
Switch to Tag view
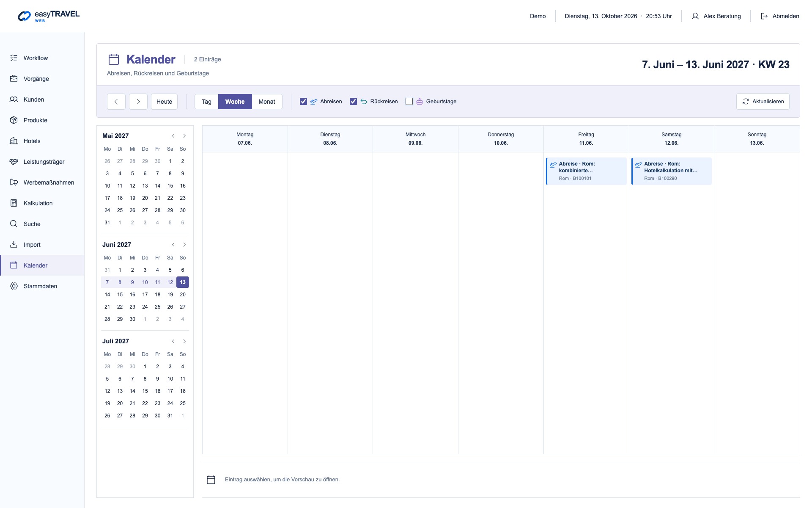(x=206, y=102)
